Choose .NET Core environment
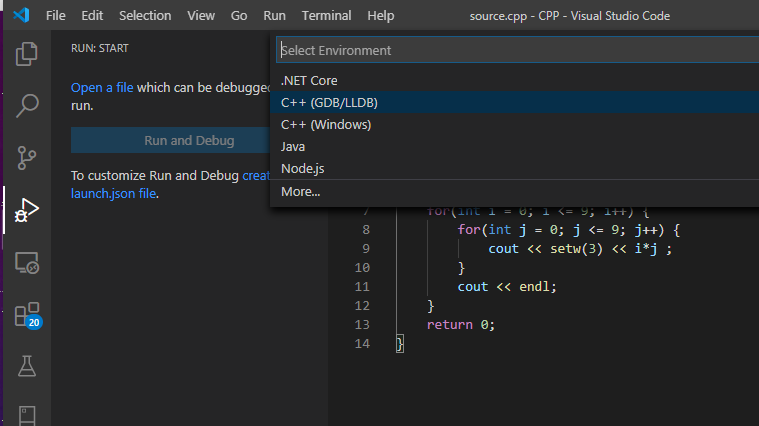The height and width of the screenshot is (426, 759). pyautogui.click(x=515, y=80)
